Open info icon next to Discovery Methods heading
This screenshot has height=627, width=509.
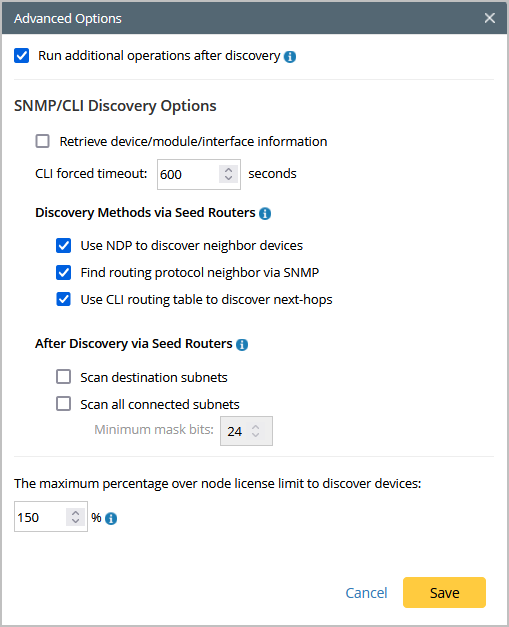click(265, 214)
